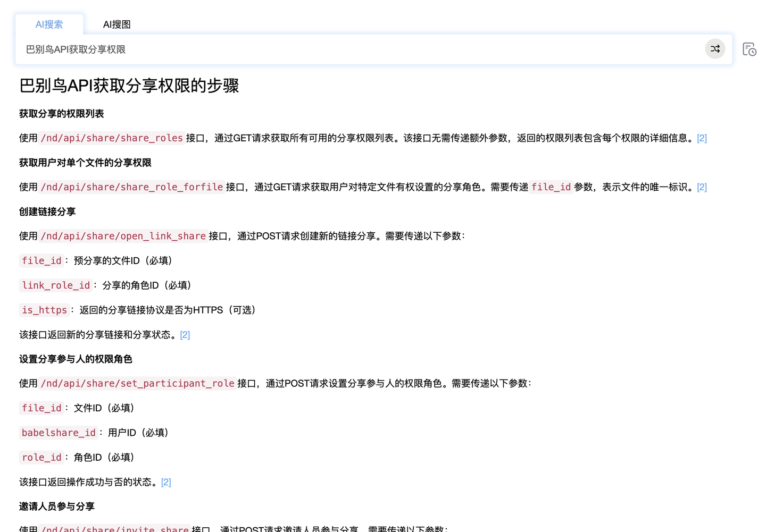
Task: Click the heading 获取用户对单个文件的分享权限
Action: [85, 163]
